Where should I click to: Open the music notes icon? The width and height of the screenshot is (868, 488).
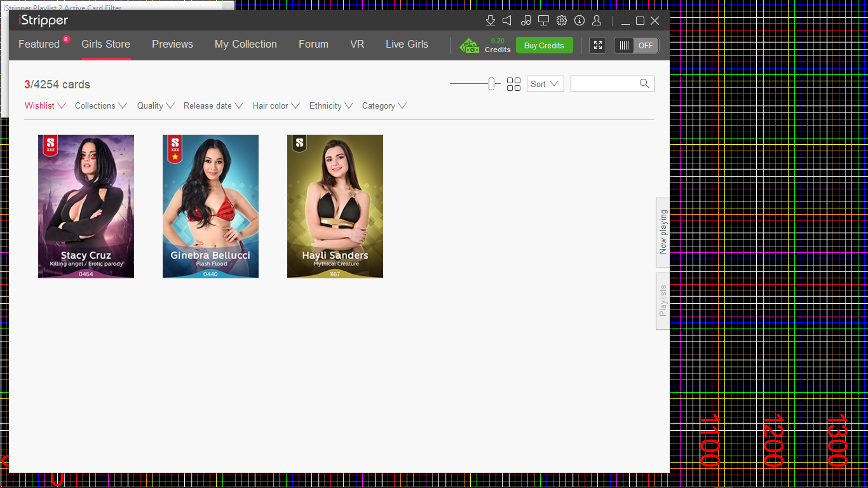tap(526, 20)
